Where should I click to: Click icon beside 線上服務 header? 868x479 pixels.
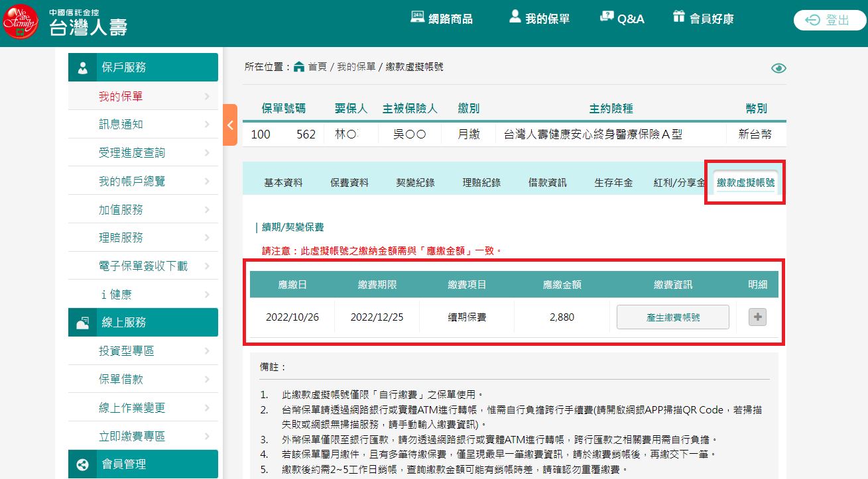pos(83,323)
